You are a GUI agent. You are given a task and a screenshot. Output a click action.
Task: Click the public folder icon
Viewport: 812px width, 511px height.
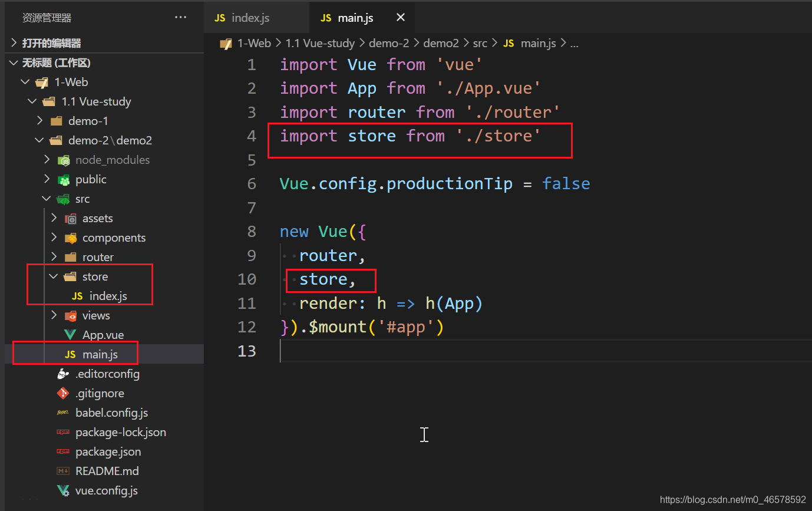point(63,179)
